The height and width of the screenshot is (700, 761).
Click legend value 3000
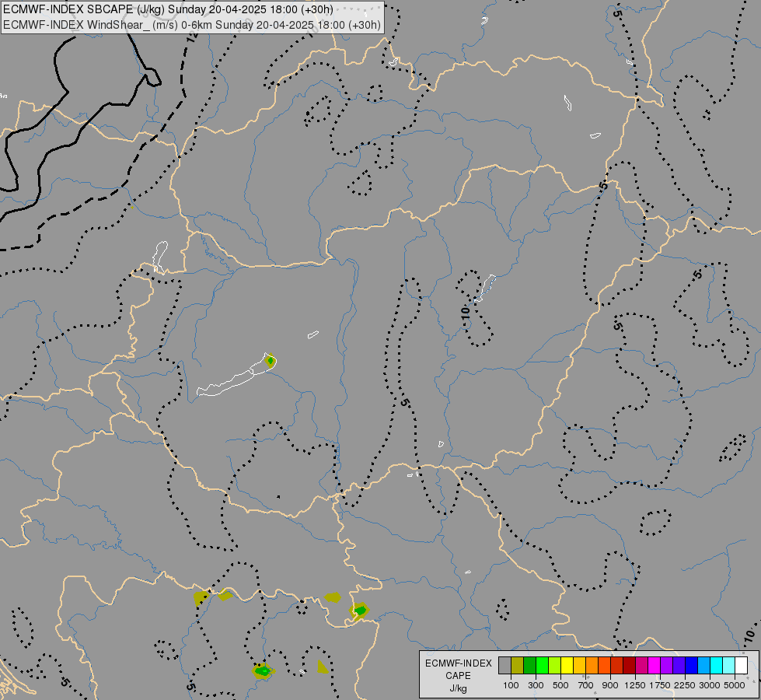point(710,685)
